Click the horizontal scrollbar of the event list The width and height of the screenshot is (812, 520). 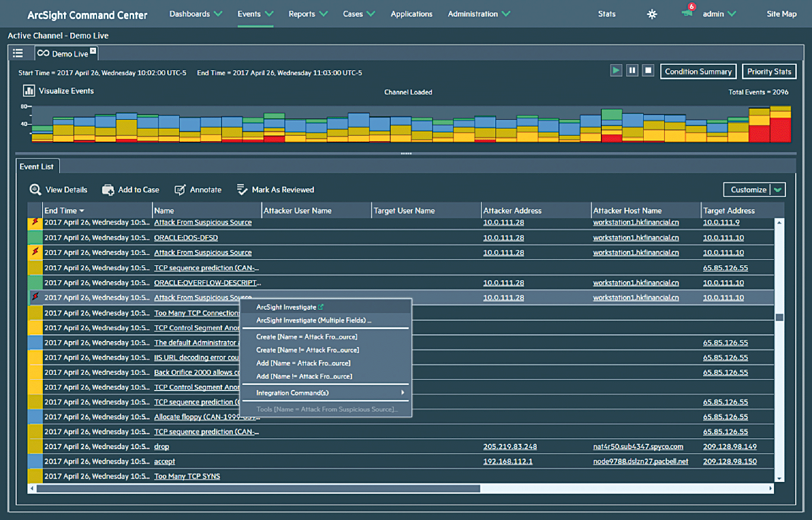pyautogui.click(x=258, y=489)
